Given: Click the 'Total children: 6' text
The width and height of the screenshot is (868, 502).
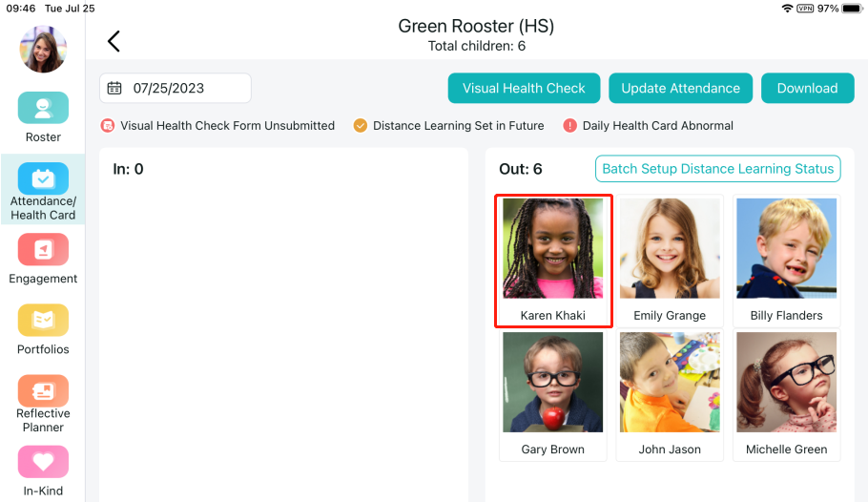Looking at the screenshot, I should (477, 46).
